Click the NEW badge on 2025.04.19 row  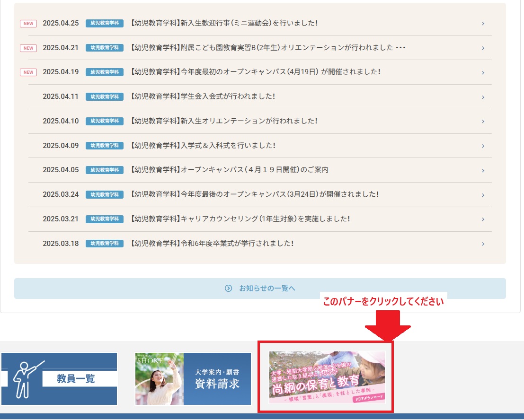coord(28,72)
